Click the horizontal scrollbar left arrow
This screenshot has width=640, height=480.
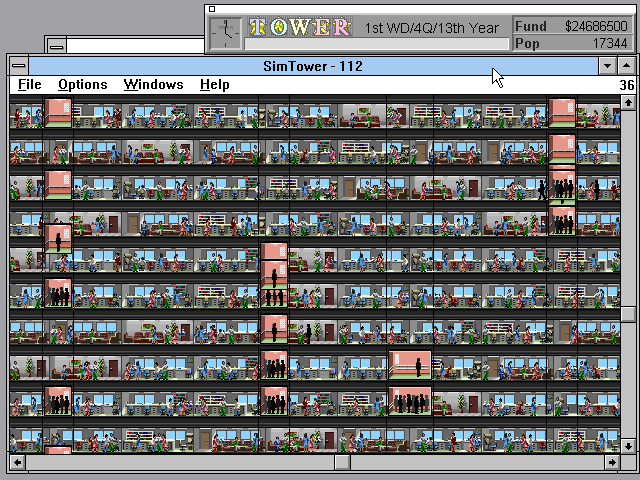17,462
